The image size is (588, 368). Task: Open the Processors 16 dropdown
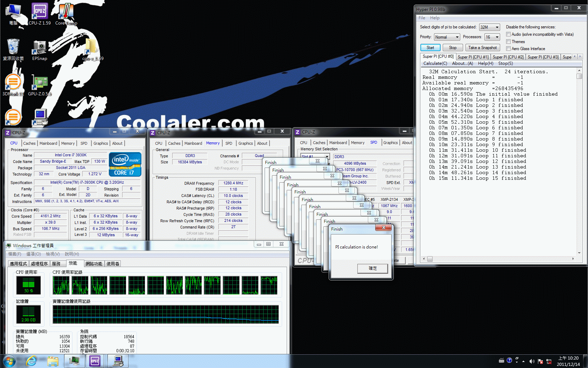[492, 37]
